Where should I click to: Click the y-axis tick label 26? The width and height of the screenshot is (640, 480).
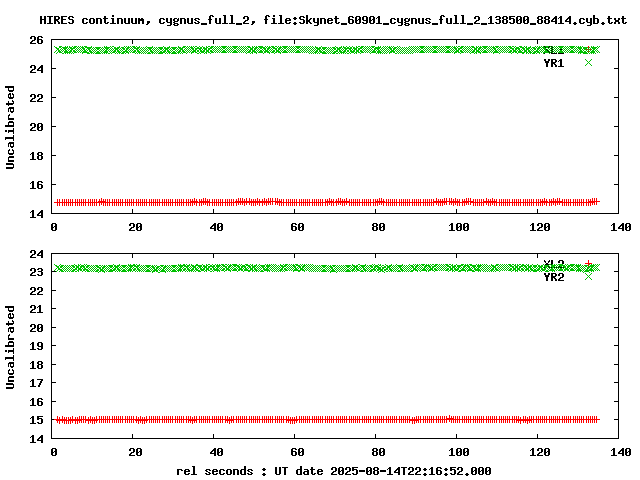[36, 40]
